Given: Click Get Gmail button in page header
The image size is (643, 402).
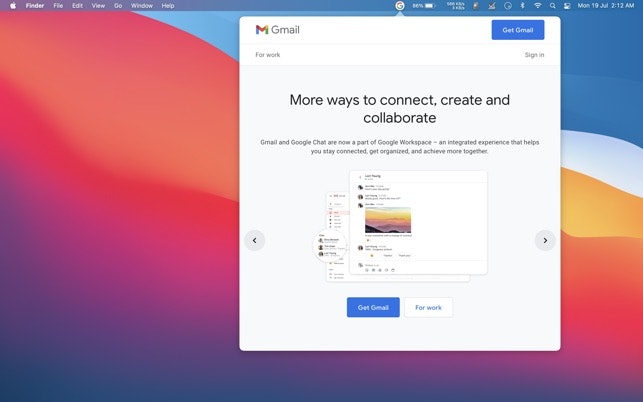Looking at the screenshot, I should [x=518, y=30].
